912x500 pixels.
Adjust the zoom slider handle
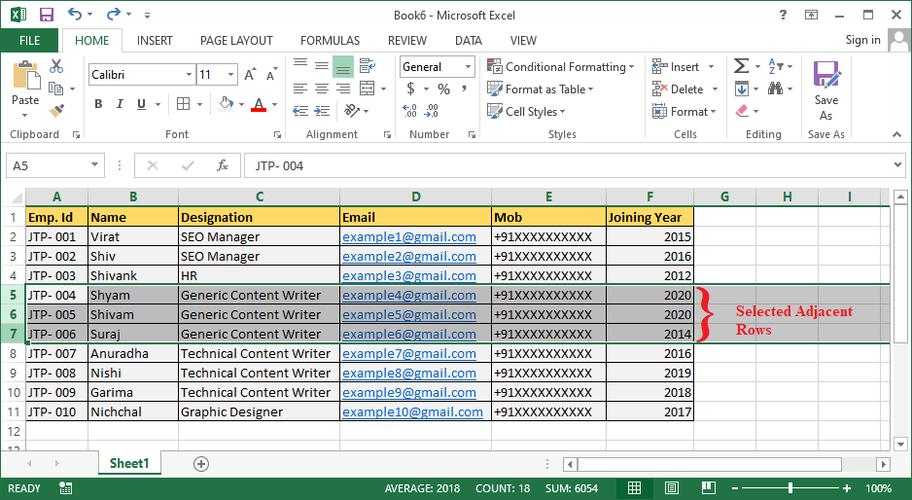(790, 488)
